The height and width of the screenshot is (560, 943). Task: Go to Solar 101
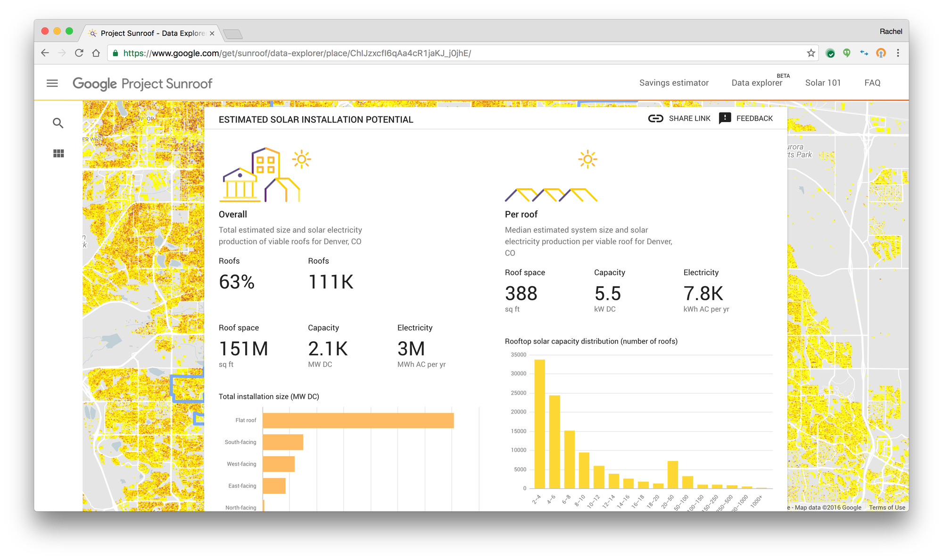click(x=823, y=83)
